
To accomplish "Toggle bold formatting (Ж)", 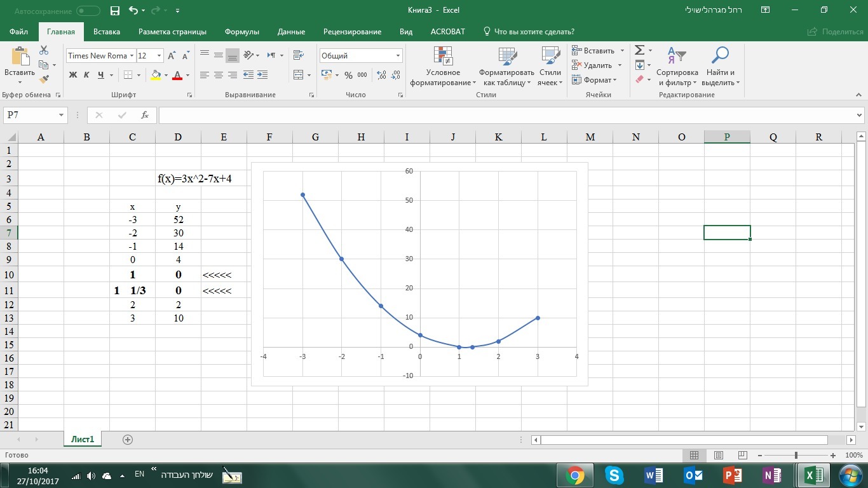I will point(72,75).
